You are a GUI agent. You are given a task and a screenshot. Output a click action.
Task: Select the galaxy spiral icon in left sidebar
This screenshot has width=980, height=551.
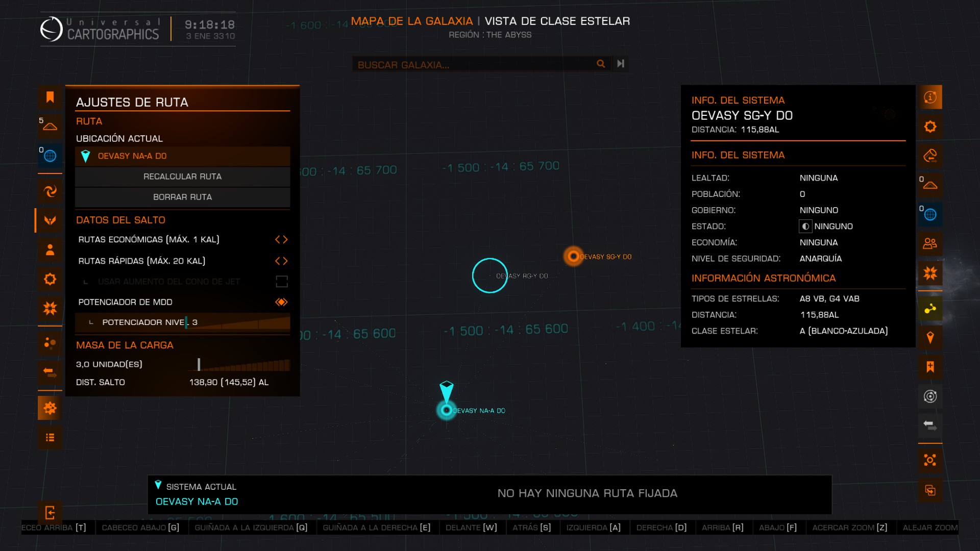tap(50, 191)
